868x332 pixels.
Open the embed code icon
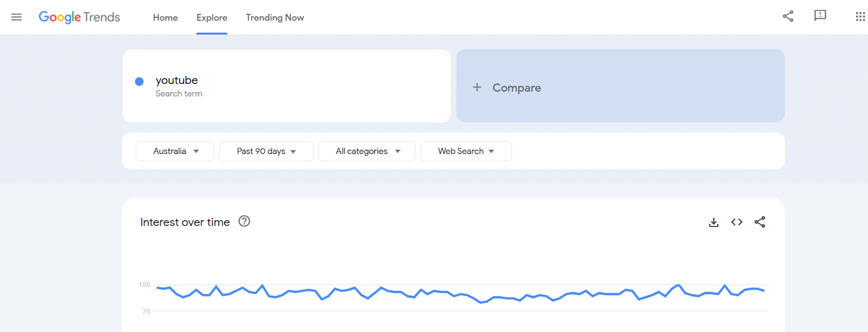click(x=737, y=222)
